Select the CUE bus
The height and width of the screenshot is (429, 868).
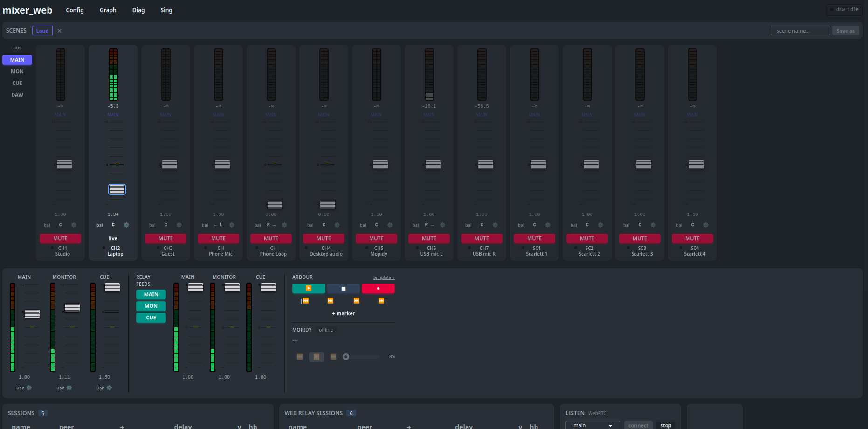tap(17, 83)
